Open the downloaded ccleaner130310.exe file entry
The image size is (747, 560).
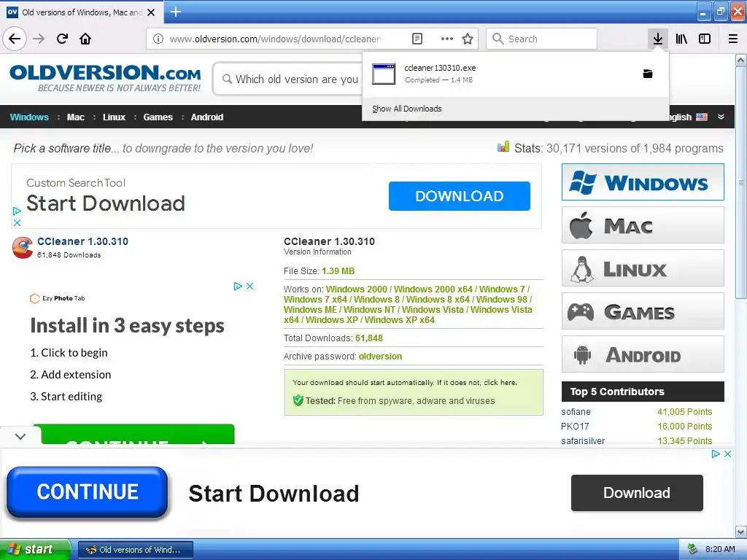(500, 74)
